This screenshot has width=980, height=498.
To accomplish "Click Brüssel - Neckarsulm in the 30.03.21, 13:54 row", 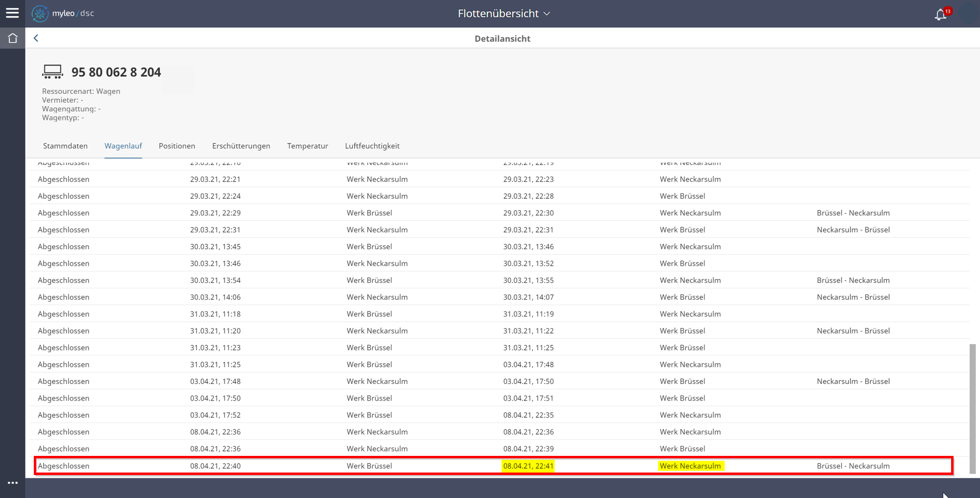I will [853, 280].
